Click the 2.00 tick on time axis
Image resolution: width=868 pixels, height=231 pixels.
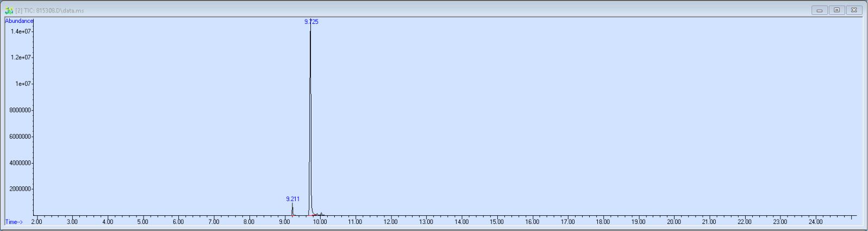point(36,222)
